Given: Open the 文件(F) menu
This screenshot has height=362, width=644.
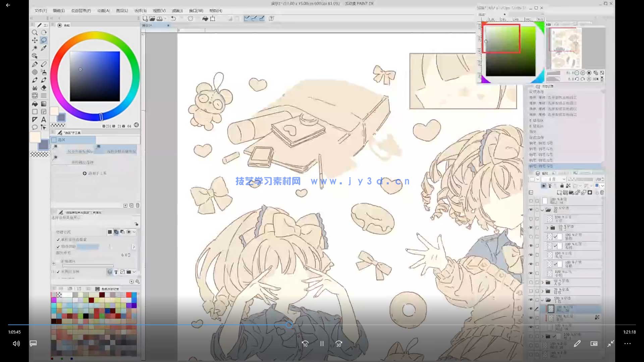Looking at the screenshot, I should (x=40, y=10).
